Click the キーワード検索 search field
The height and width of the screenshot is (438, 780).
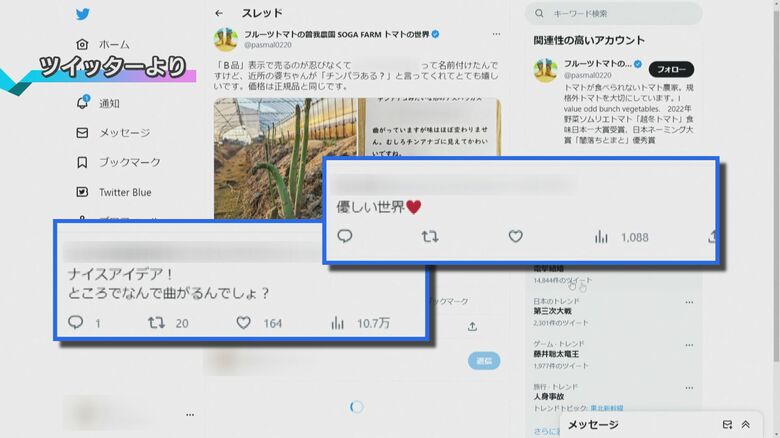[613, 13]
